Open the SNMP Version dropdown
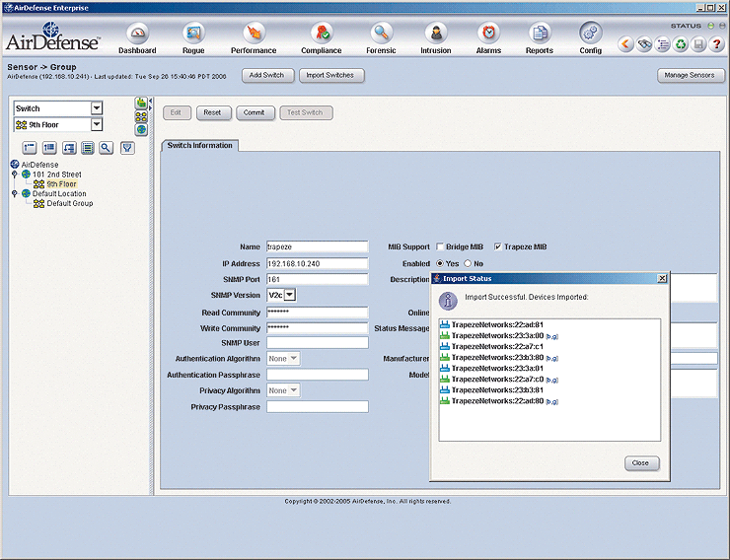This screenshot has width=730, height=560. tap(290, 295)
